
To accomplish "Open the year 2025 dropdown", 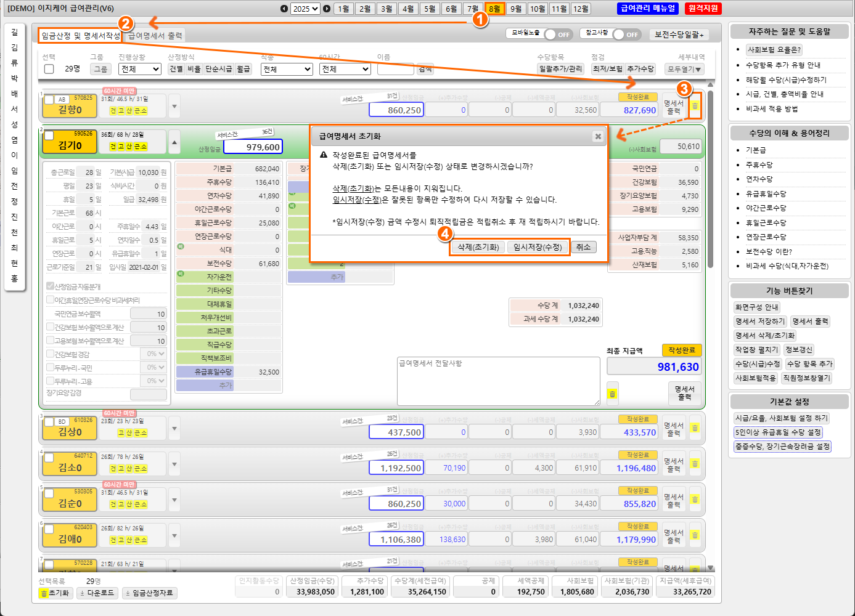I will (x=306, y=9).
